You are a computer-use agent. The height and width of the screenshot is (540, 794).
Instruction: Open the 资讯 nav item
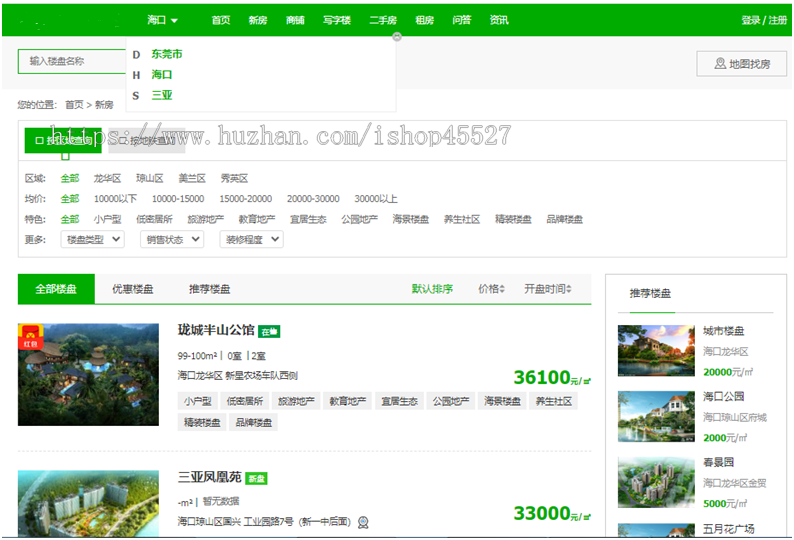[499, 20]
